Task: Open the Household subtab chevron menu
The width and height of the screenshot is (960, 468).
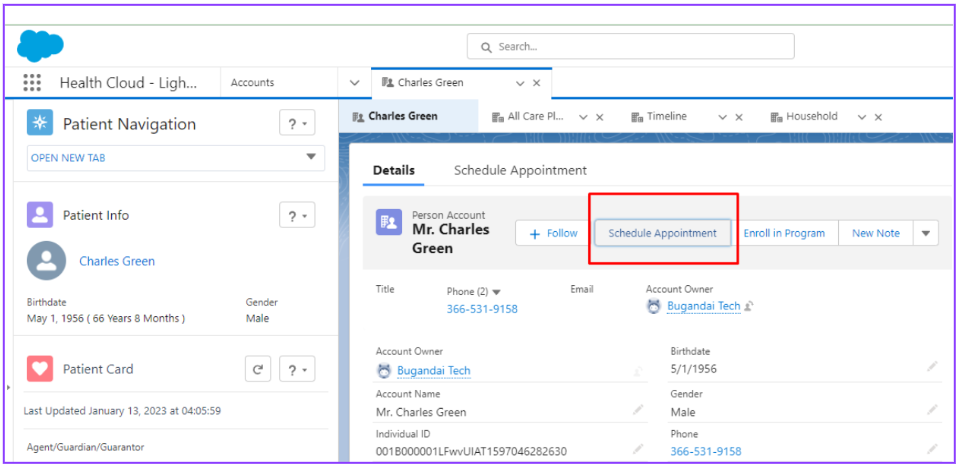Action: (862, 117)
